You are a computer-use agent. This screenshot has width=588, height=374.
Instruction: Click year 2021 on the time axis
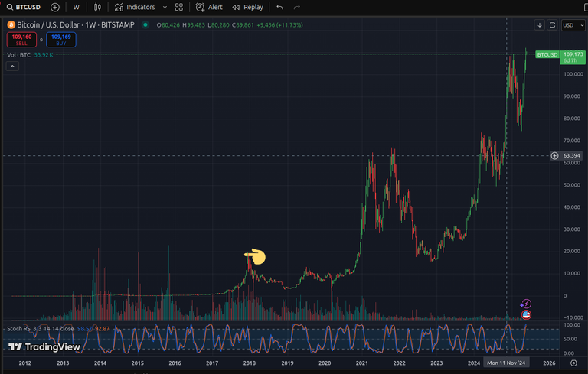362,363
